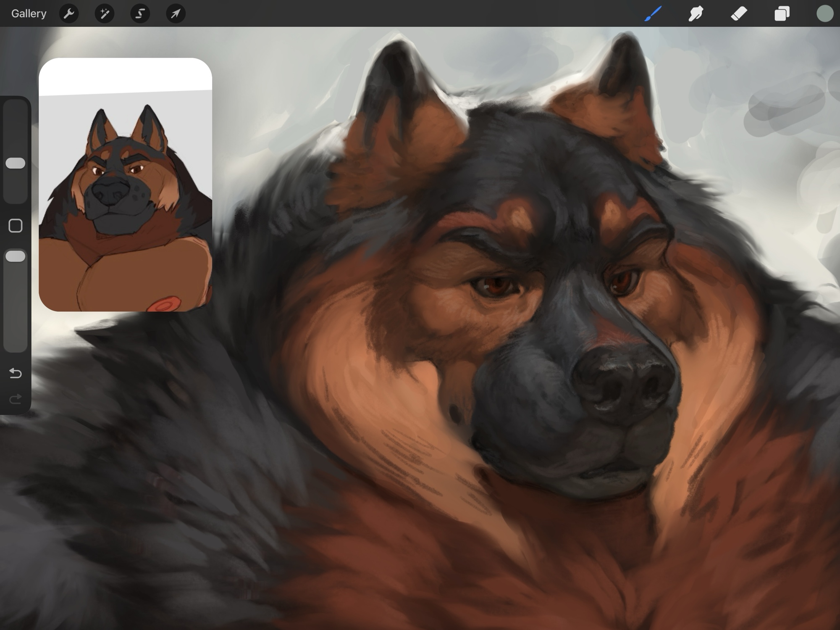Select the Eraser tool
The image size is (840, 630).
(x=739, y=13)
